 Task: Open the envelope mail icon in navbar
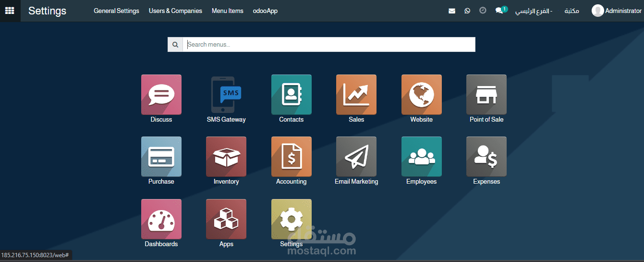tap(452, 11)
